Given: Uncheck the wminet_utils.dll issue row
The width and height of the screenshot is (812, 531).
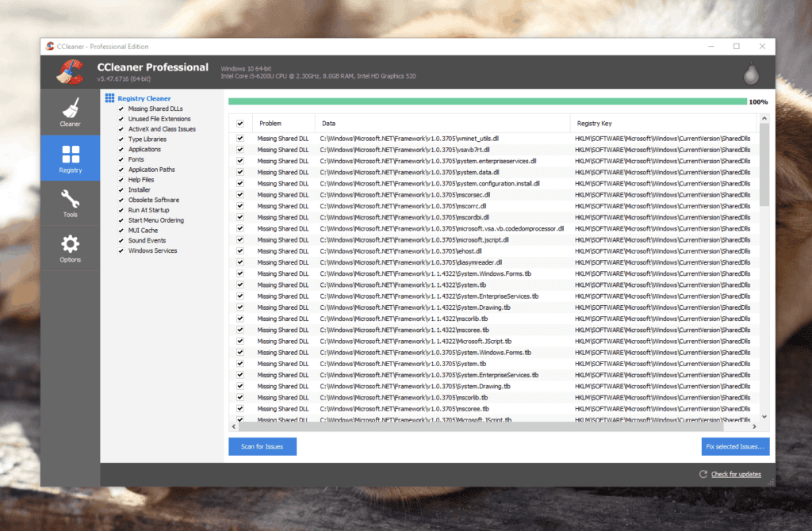Looking at the screenshot, I should [x=240, y=139].
